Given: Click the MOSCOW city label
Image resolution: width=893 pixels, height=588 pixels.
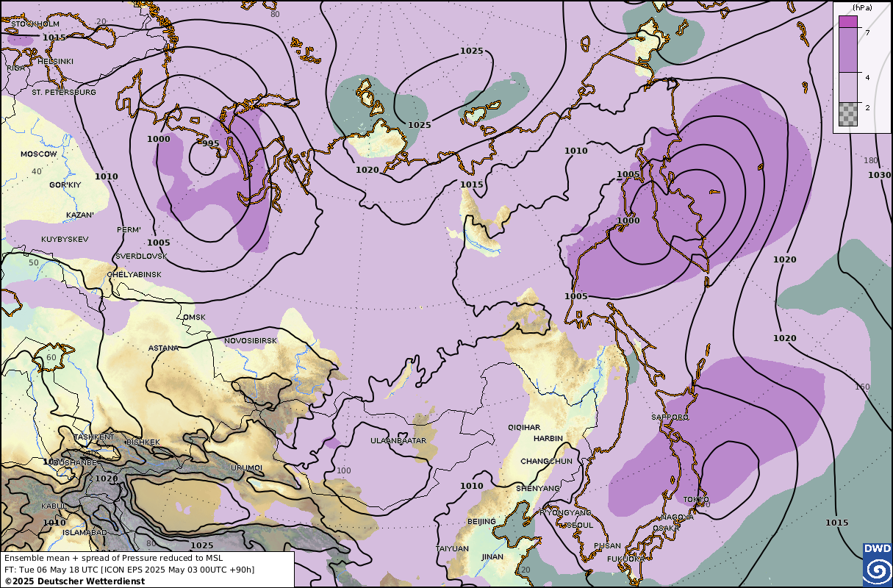Looking at the screenshot, I should pyautogui.click(x=38, y=154).
